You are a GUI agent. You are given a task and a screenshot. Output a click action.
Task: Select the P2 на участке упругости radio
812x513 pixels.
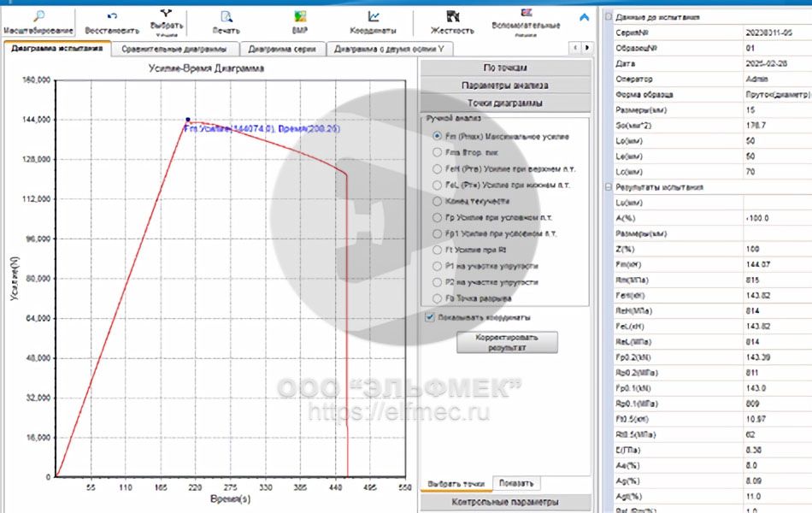[437, 282]
